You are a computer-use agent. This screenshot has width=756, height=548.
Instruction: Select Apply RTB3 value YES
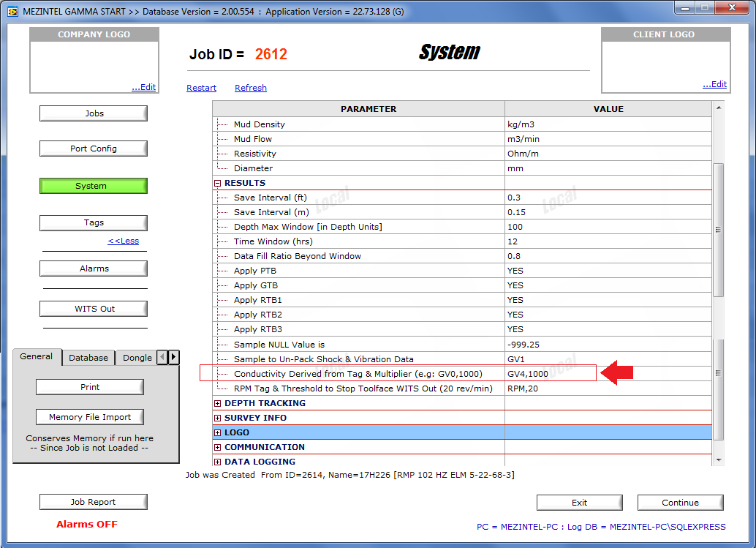coord(608,329)
